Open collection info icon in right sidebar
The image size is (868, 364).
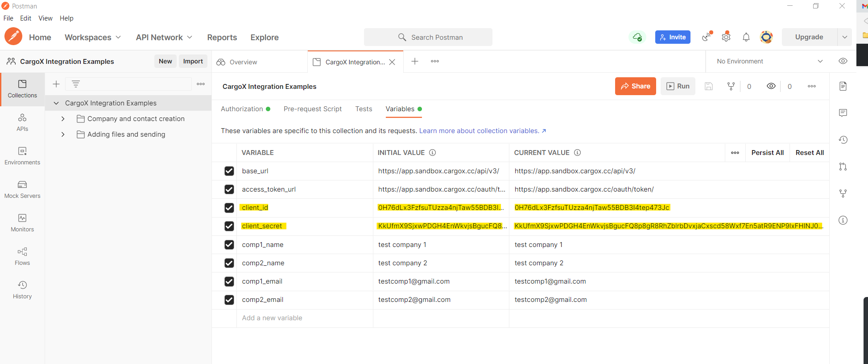coord(843,220)
